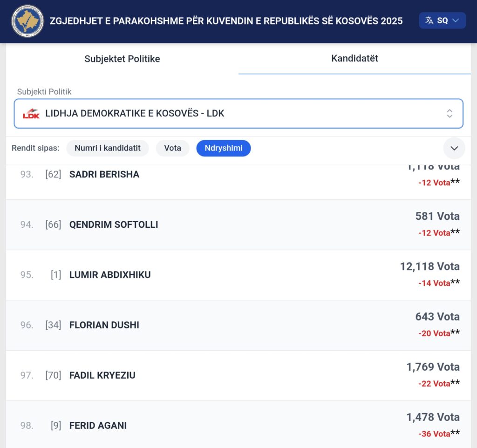
Task: Click the -36 Vota change indicator
Action: [x=434, y=434]
